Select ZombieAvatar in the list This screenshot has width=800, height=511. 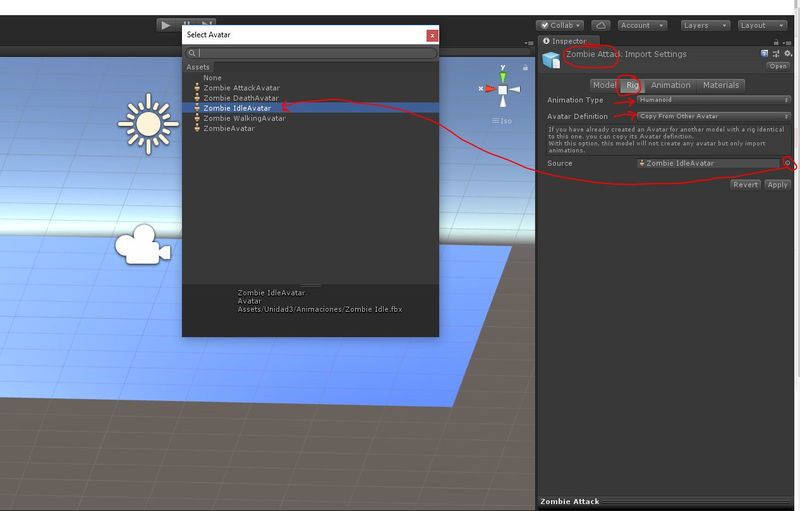pyautogui.click(x=310, y=129)
